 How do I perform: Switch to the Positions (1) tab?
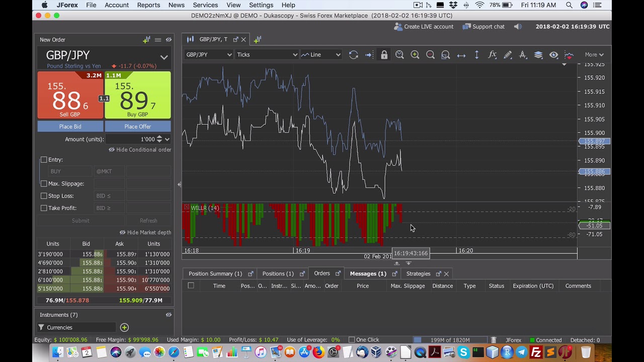pos(278,274)
